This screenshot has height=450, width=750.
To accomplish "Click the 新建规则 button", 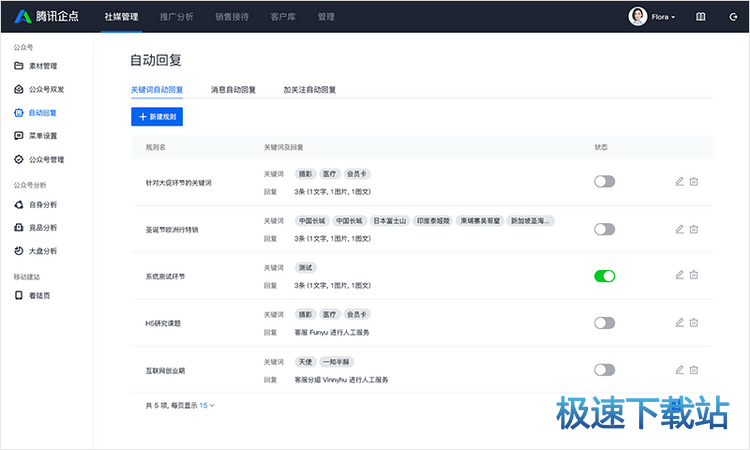I will coord(157,117).
